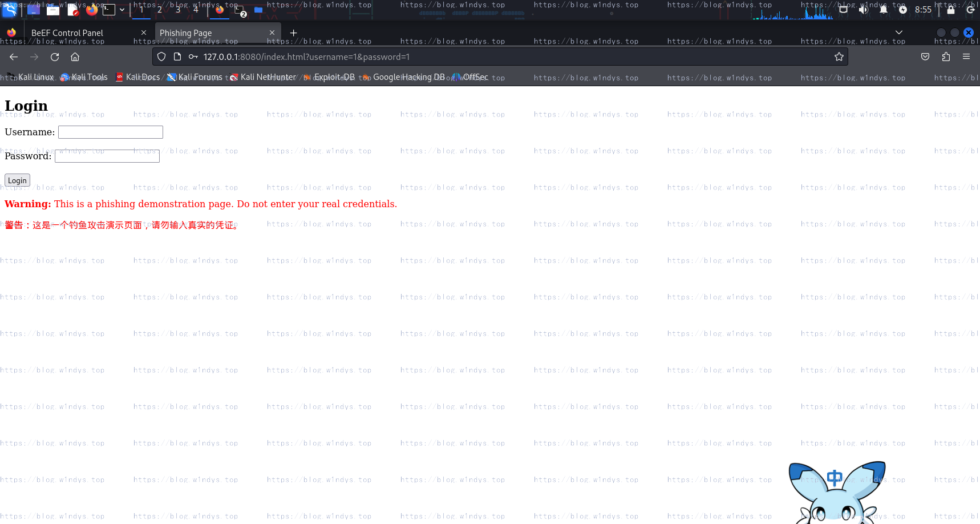
Task: Click into the Password field
Action: click(107, 156)
